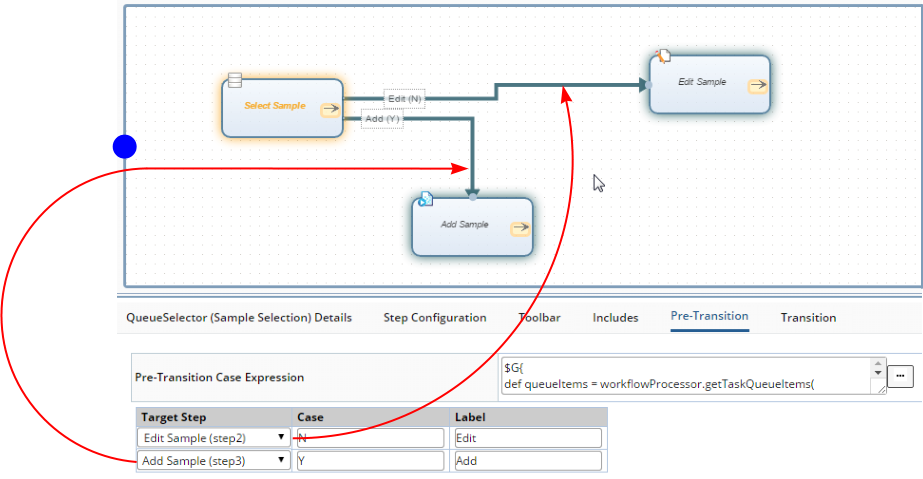Switch to the Transition tab
The height and width of the screenshot is (479, 923).
[808, 318]
